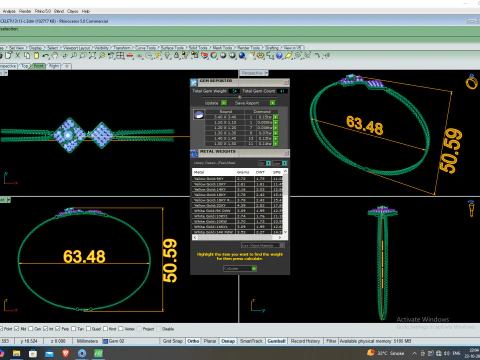Switch to the Top viewport tab

[25, 66]
